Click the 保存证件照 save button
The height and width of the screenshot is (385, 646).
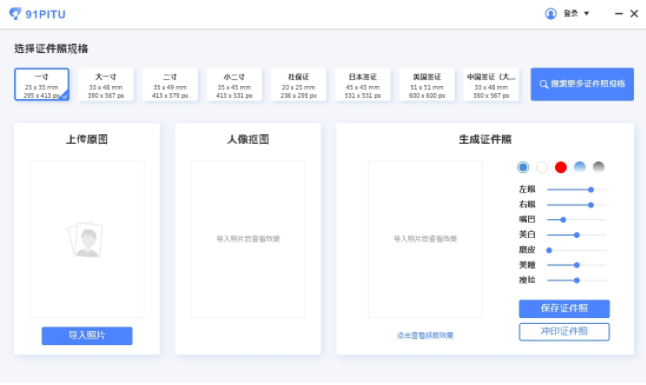click(564, 309)
